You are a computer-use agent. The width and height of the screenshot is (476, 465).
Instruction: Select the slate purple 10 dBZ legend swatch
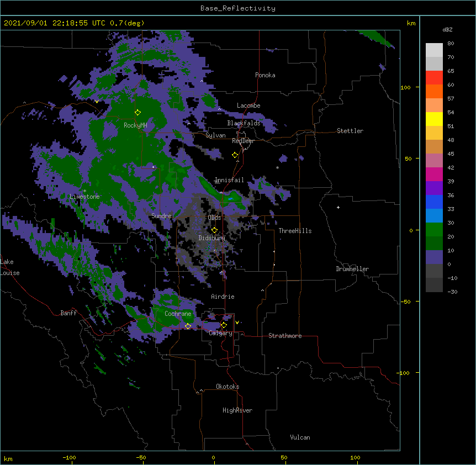(x=434, y=257)
